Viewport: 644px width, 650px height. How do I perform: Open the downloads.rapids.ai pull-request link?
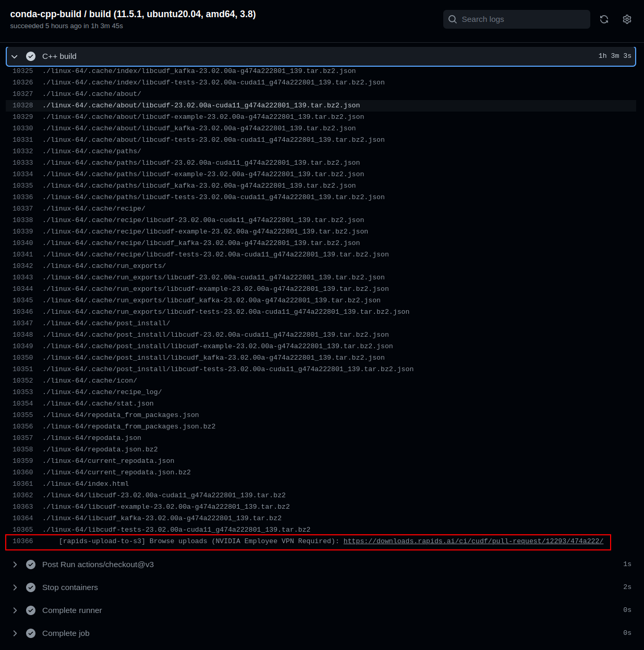(x=473, y=541)
